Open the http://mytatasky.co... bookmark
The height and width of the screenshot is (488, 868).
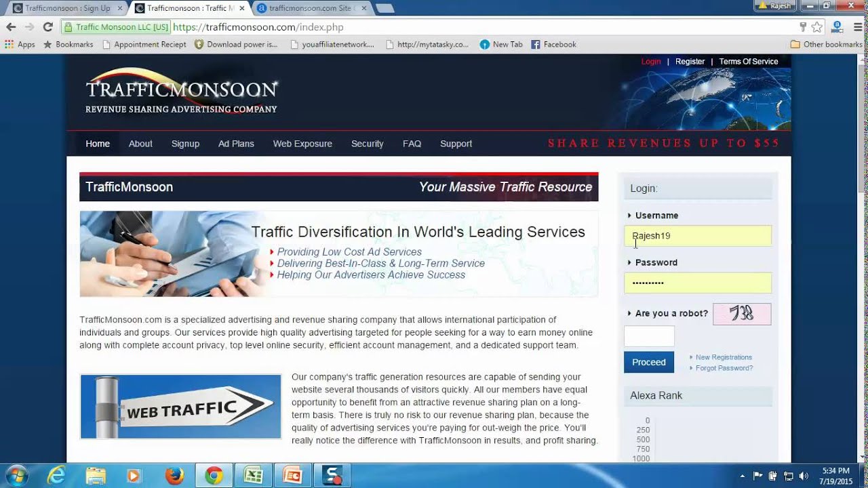tap(427, 45)
